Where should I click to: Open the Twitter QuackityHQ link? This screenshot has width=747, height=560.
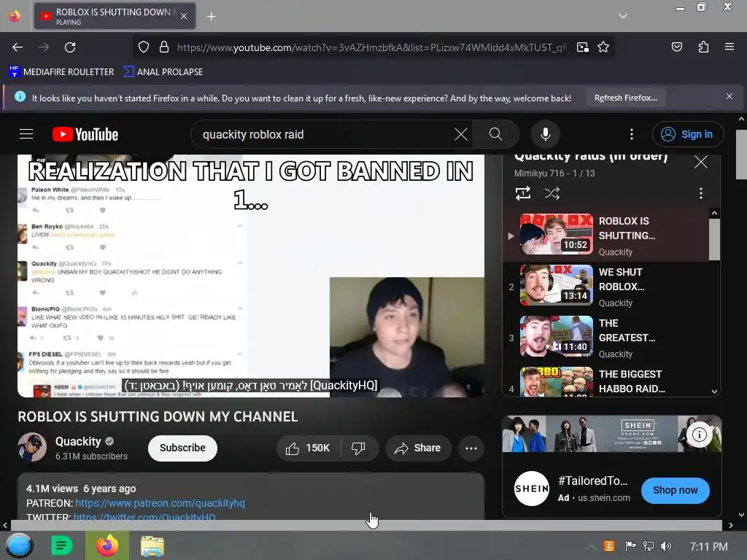(144, 517)
